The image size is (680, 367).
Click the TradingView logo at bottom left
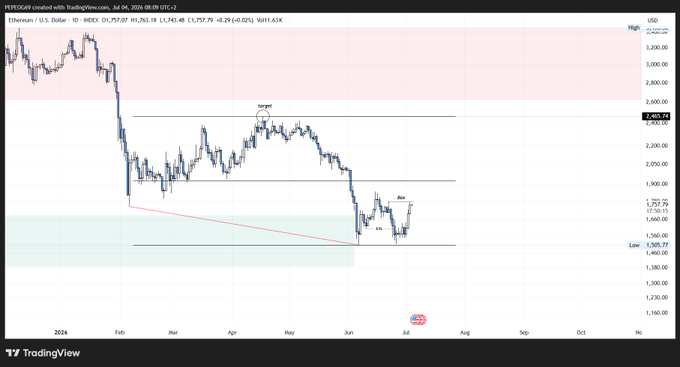(42, 353)
